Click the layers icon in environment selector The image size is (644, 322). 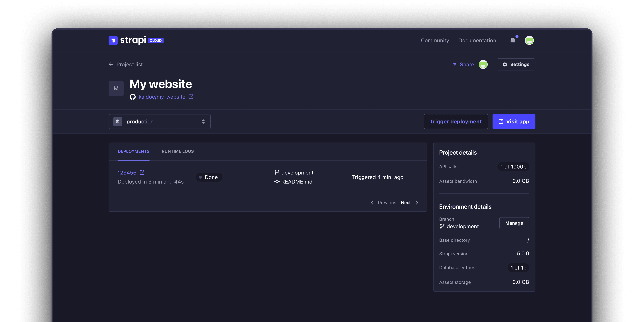[x=118, y=122]
